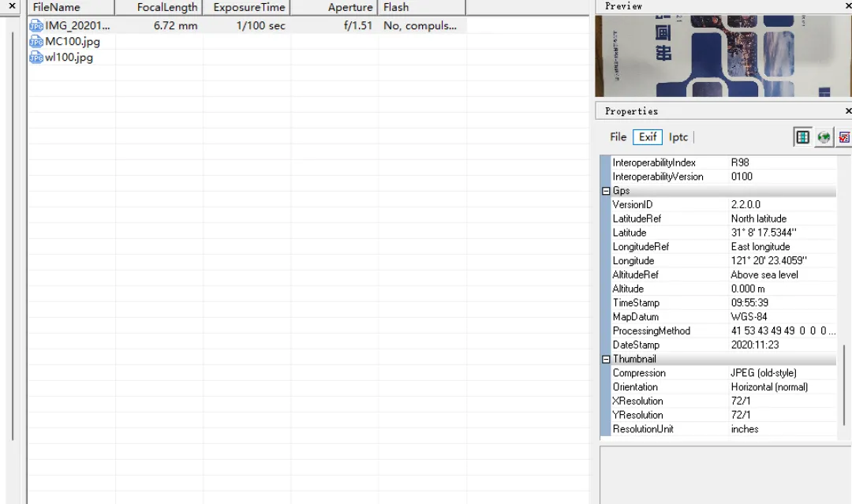This screenshot has height=504, width=852.
Task: Collapse the Gps section
Action: point(606,191)
